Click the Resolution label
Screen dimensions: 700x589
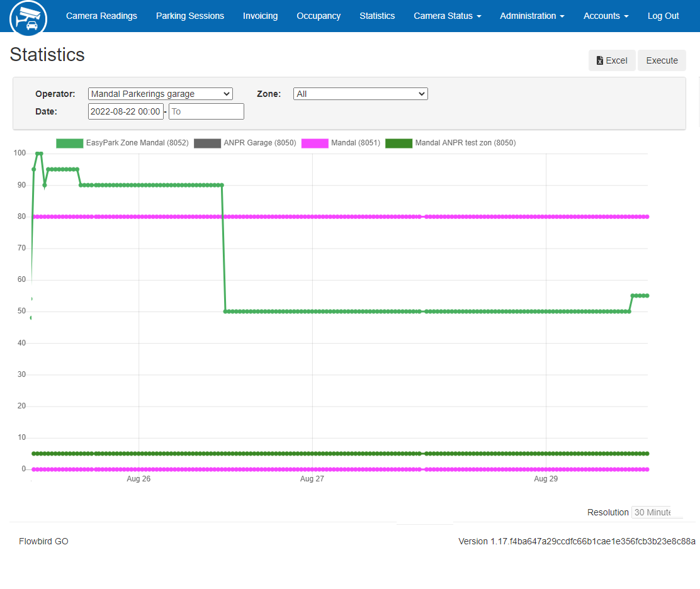click(607, 512)
